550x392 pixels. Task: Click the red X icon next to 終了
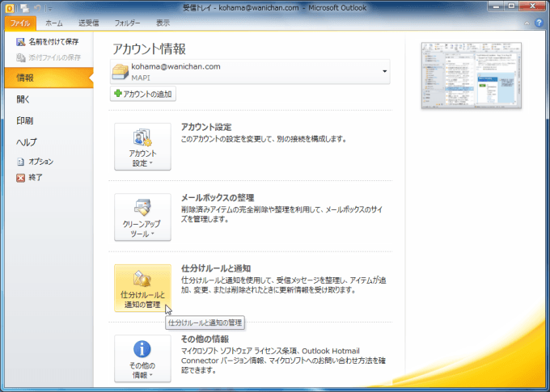[x=21, y=178]
